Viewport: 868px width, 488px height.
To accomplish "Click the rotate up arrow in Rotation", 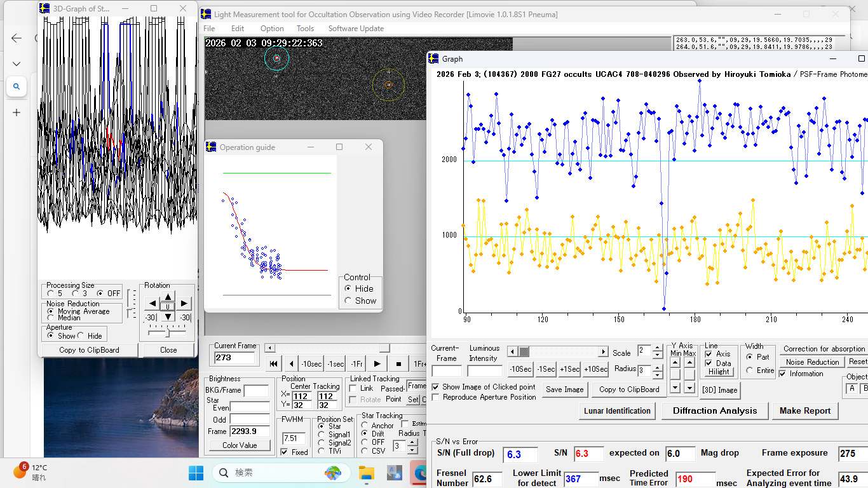I will coord(168,297).
